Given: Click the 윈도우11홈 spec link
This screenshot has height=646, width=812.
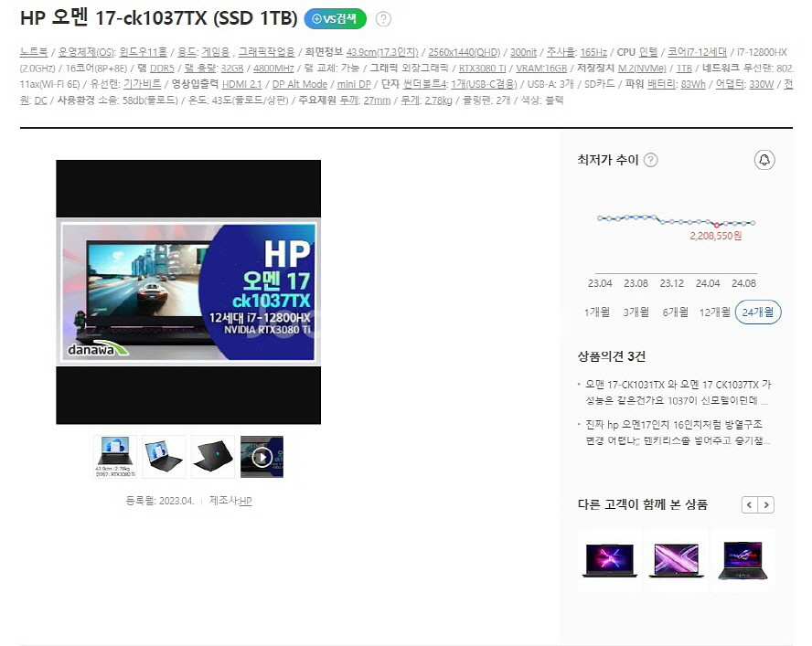Looking at the screenshot, I should 143,52.
